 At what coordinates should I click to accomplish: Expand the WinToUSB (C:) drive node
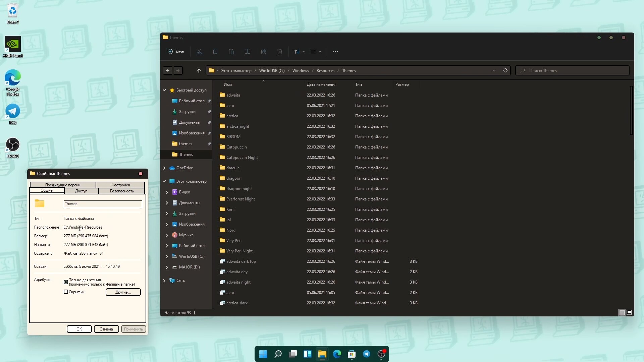click(167, 256)
